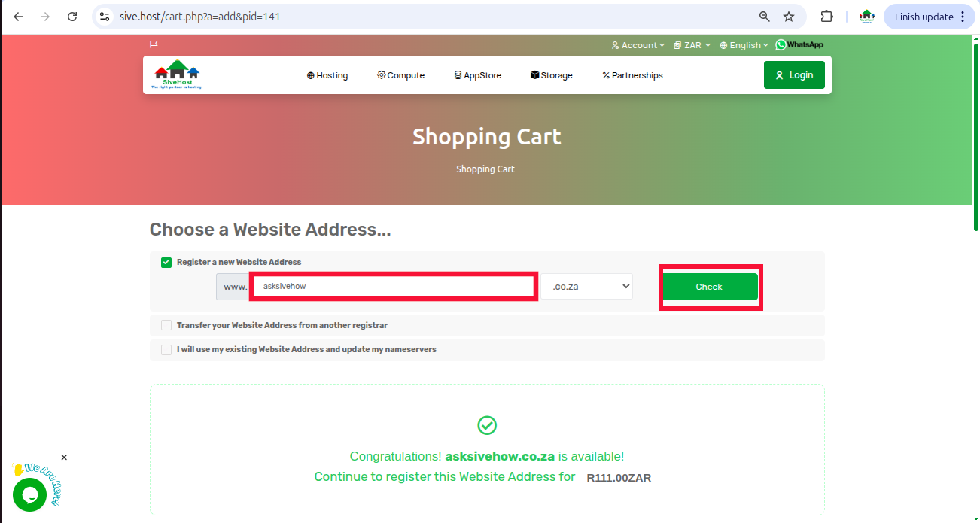Select Transfer your Website Address checkbox
The width and height of the screenshot is (980, 523).
coord(166,326)
